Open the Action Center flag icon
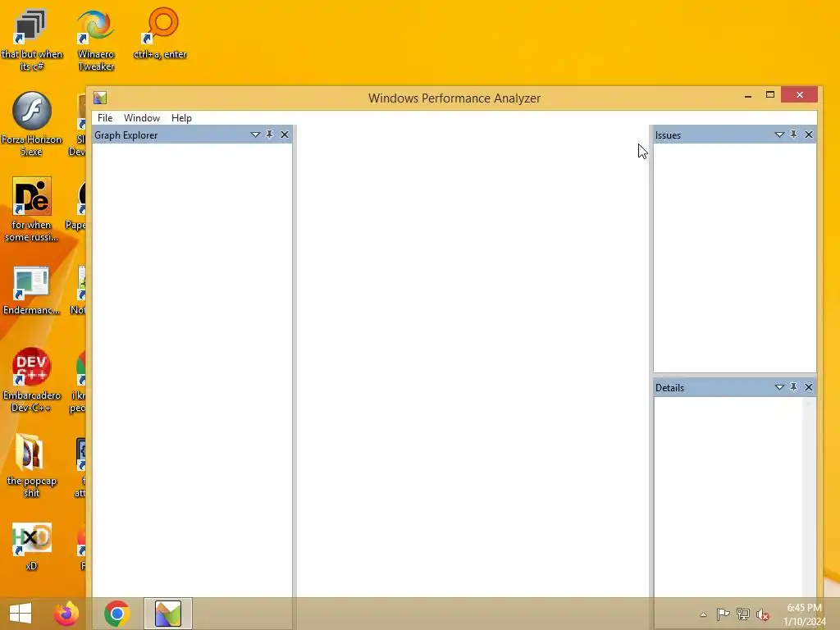Screen dimensions: 840x630 (723, 614)
